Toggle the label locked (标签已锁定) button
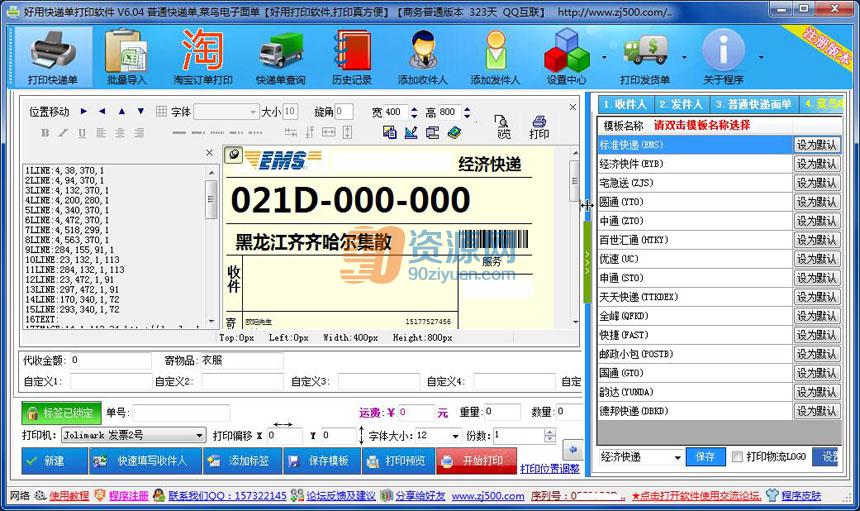Viewport: 860px width, 511px height. [61, 413]
